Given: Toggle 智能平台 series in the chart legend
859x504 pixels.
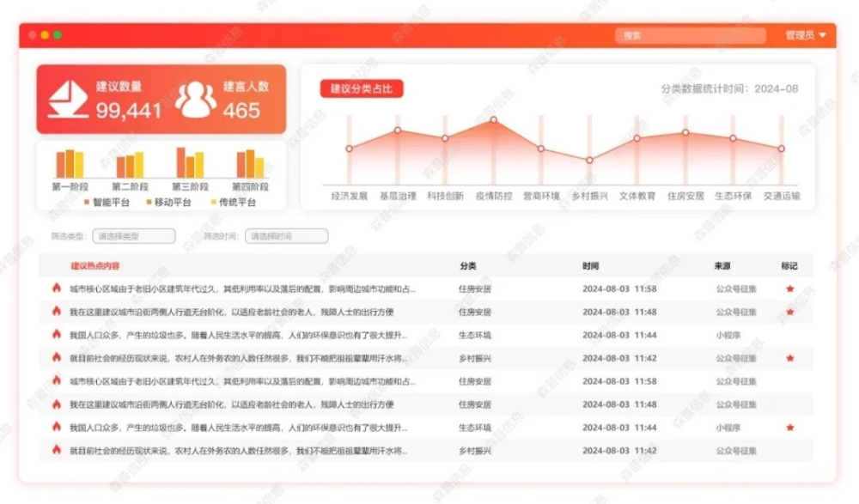Looking at the screenshot, I should [107, 203].
